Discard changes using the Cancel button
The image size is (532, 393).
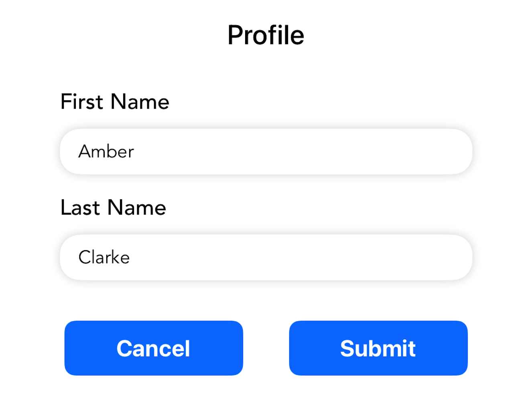pyautogui.click(x=154, y=348)
